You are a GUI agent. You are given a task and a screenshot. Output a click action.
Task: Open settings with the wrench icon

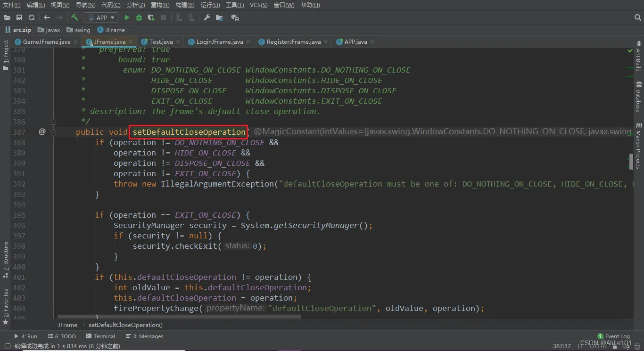pos(207,17)
